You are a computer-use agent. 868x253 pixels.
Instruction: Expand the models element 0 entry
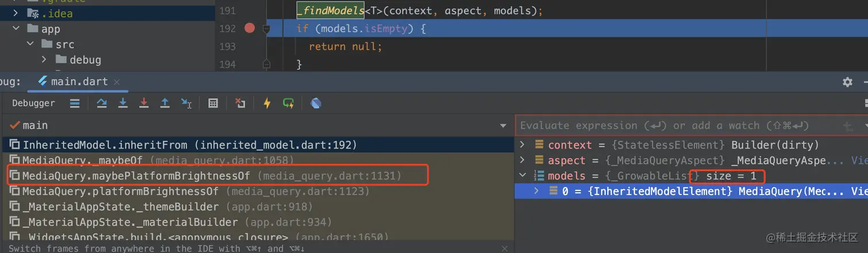(x=537, y=191)
